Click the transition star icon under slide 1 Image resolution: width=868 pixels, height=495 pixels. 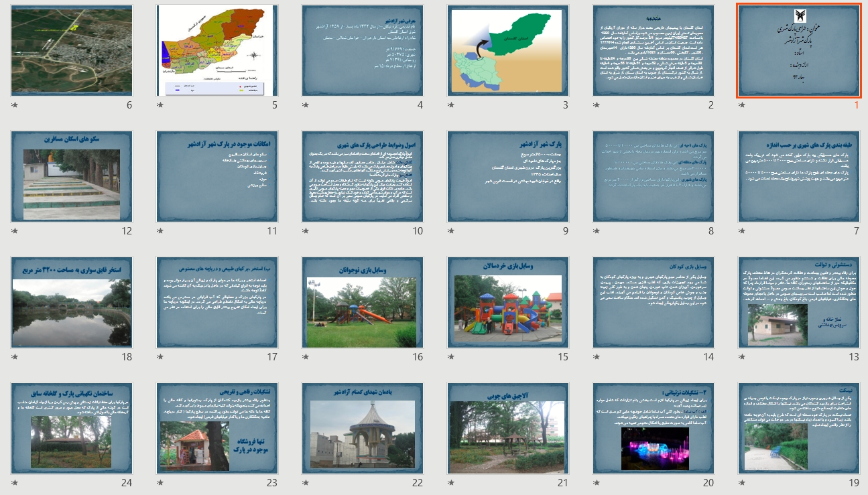pyautogui.click(x=741, y=105)
